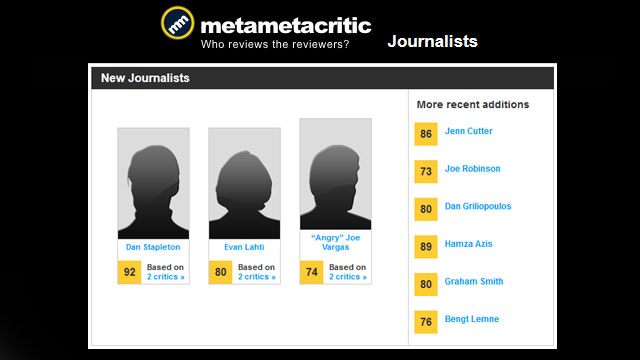Click the 89 score badge beside Hamza Azis
The height and width of the screenshot is (360, 640).
(x=426, y=247)
